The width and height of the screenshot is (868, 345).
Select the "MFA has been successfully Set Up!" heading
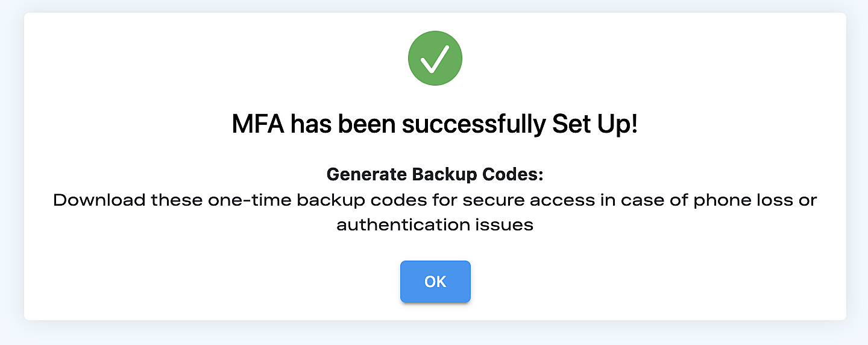tap(435, 125)
